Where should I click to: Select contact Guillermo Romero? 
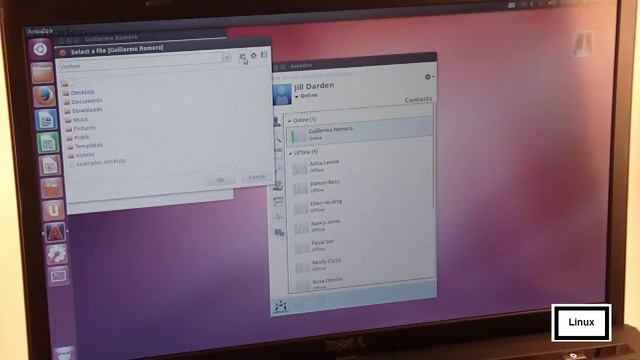click(359, 133)
